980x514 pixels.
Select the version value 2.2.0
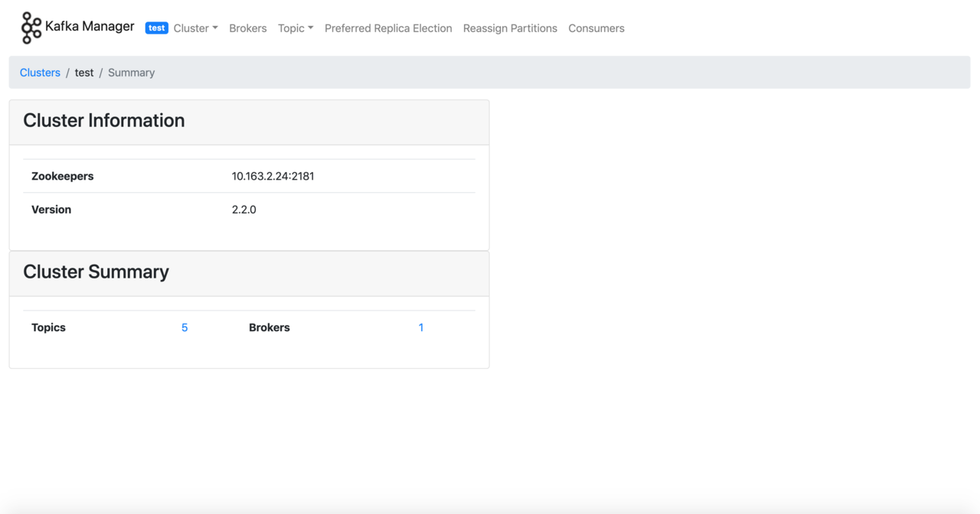coord(244,210)
